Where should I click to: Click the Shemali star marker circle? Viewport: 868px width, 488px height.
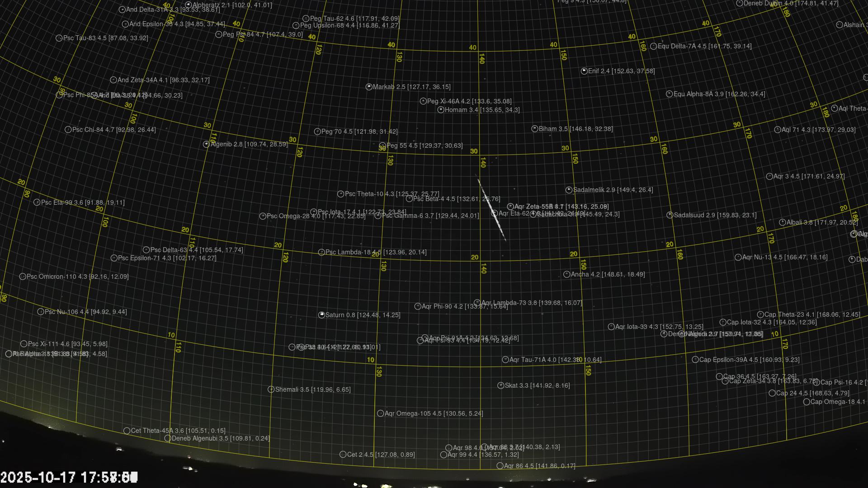[271, 389]
